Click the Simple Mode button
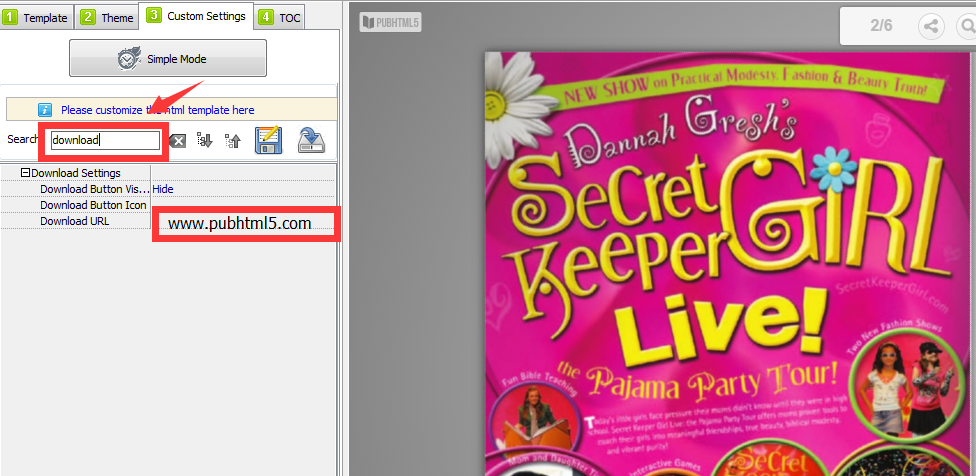The width and height of the screenshot is (976, 476). coord(167,58)
